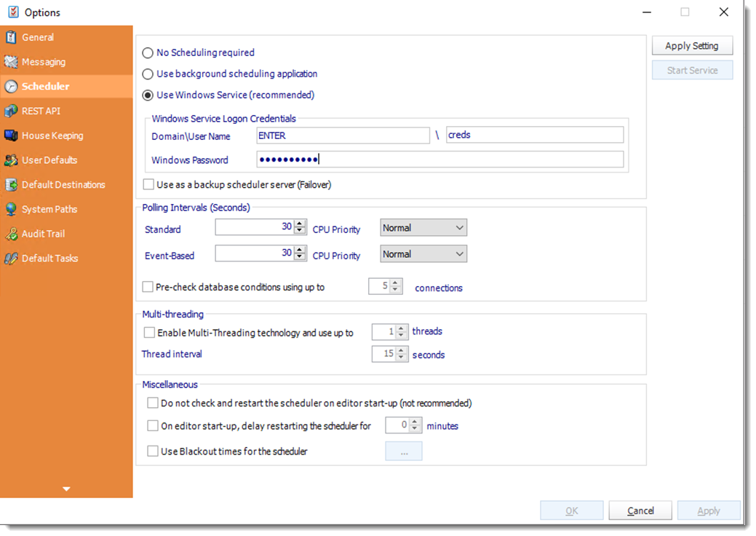Collapse the sidebar with the down arrow
The width and height of the screenshot is (756, 536).
(x=66, y=489)
